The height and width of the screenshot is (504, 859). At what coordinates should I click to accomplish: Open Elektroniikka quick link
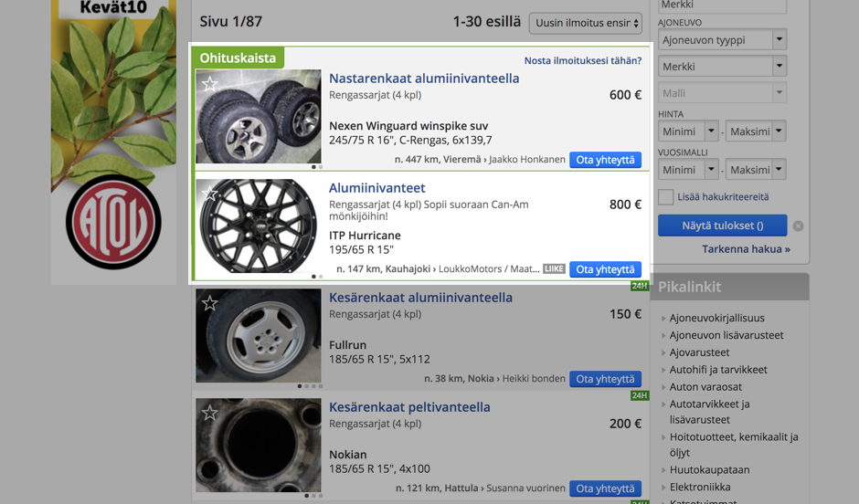pos(700,487)
